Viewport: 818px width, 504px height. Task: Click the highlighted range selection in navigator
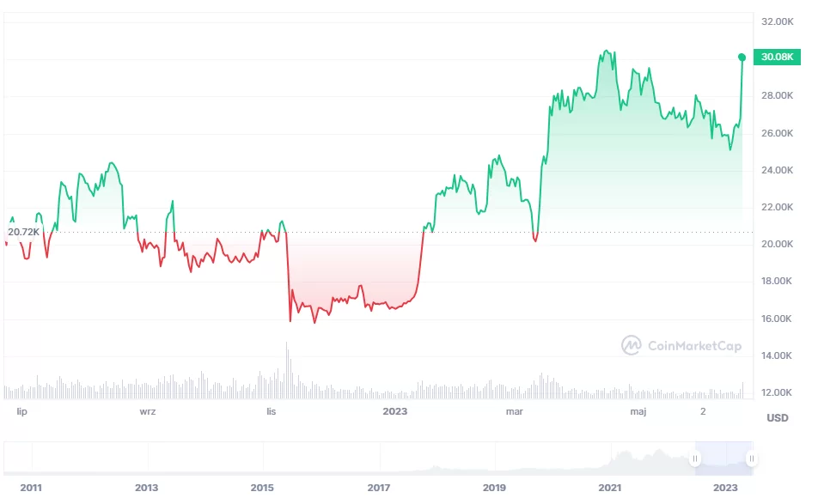(x=723, y=459)
